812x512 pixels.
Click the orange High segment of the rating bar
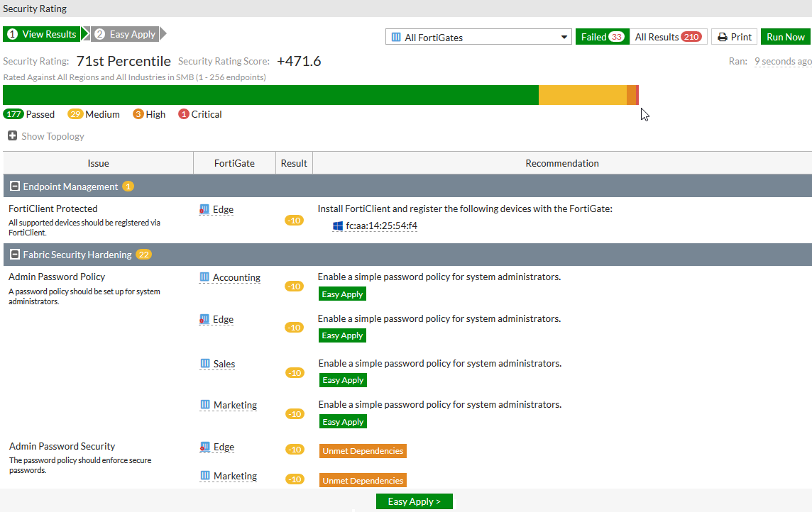pyautogui.click(x=631, y=95)
